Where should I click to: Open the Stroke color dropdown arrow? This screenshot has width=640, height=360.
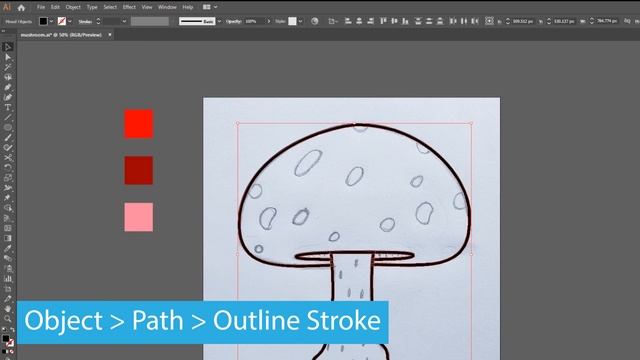pyautogui.click(x=70, y=21)
